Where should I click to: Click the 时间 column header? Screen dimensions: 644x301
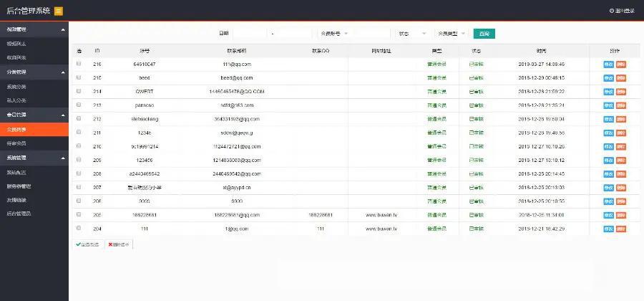click(x=542, y=51)
